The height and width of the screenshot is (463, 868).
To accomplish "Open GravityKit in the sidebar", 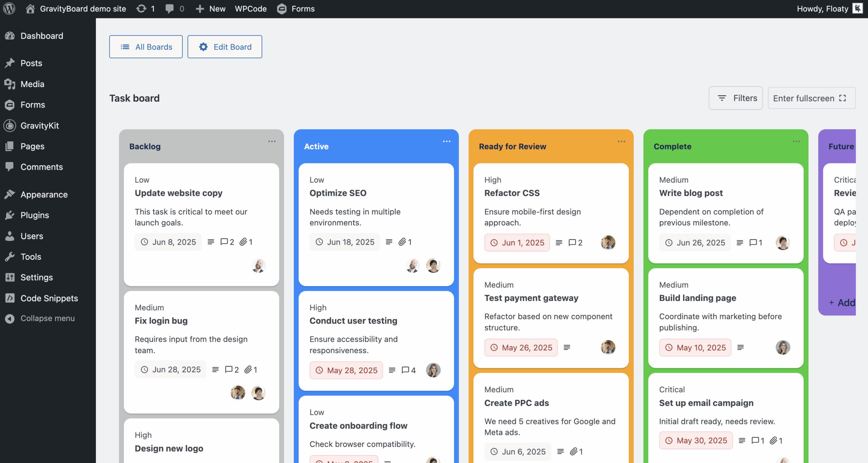I will click(x=40, y=125).
